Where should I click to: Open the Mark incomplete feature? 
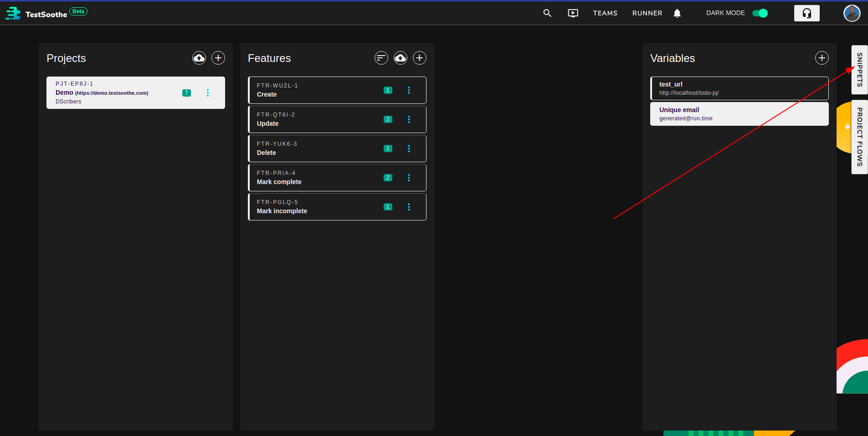tap(337, 207)
